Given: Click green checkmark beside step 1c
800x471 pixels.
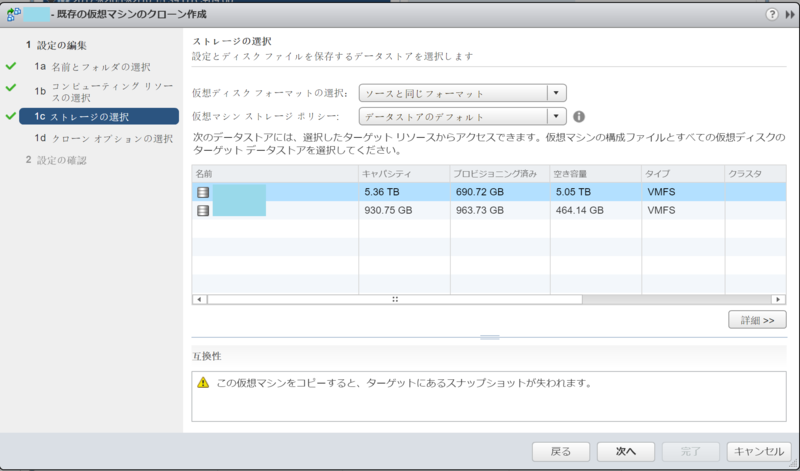Looking at the screenshot, I should (11, 116).
